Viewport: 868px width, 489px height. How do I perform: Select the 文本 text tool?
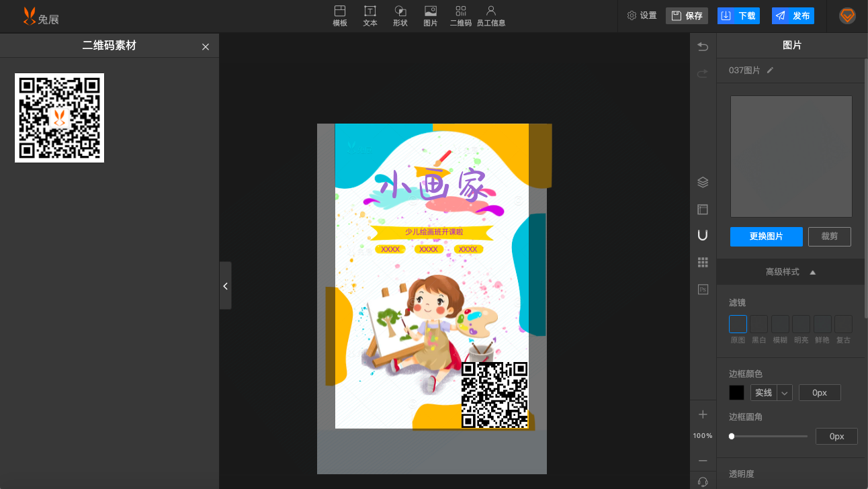(370, 16)
